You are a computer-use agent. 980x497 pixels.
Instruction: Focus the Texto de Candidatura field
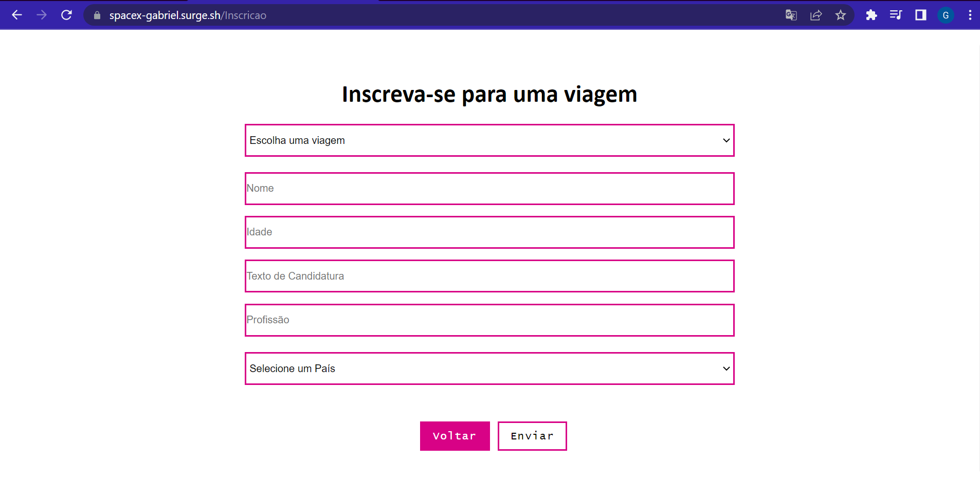(x=489, y=276)
